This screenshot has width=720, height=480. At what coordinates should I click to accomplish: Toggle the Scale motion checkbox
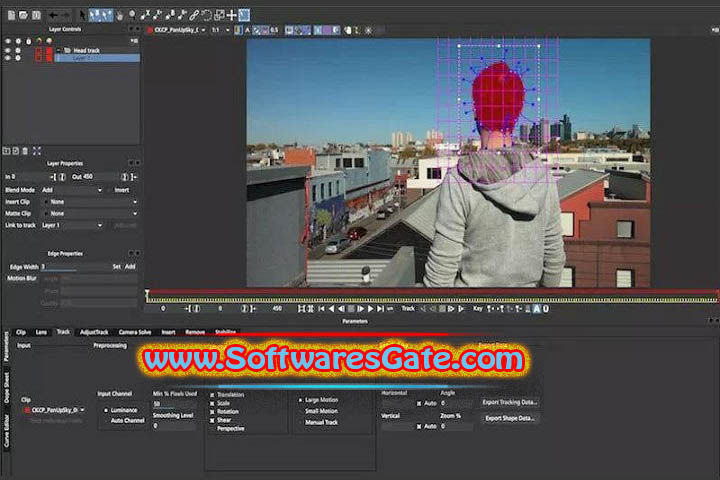point(212,403)
